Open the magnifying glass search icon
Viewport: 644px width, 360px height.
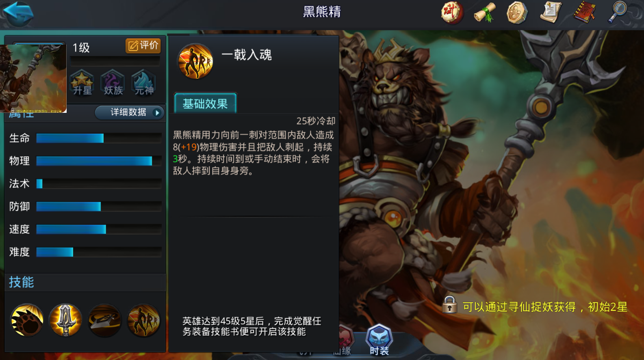coord(618,13)
